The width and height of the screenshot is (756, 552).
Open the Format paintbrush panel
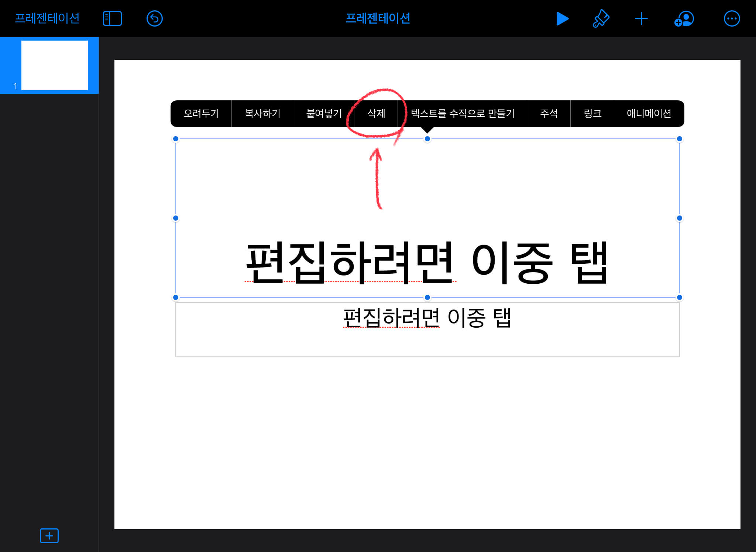point(601,18)
